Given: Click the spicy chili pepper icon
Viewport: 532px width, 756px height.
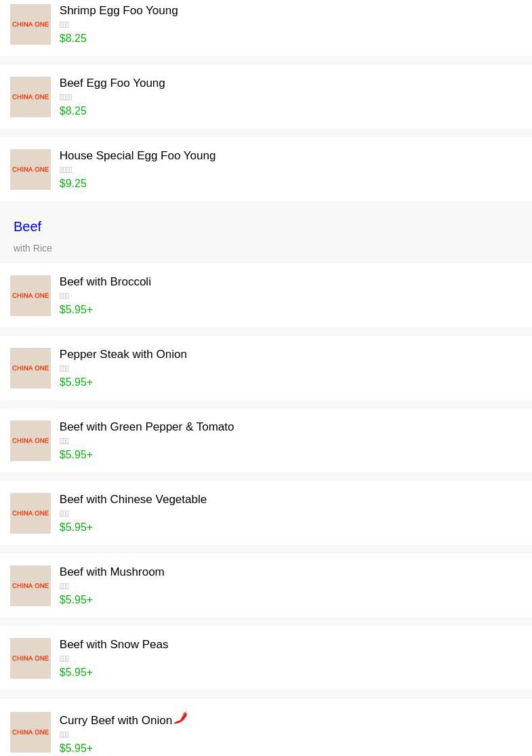Looking at the screenshot, I should tap(180, 717).
